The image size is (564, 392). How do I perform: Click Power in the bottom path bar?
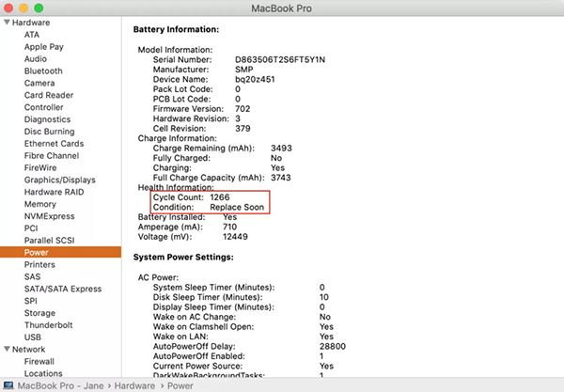point(180,385)
